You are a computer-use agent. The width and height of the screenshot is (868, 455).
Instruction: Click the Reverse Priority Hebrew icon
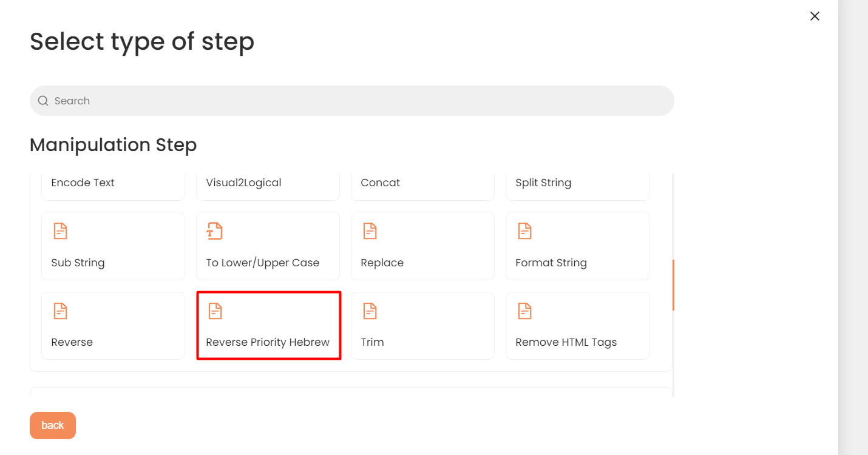215,311
